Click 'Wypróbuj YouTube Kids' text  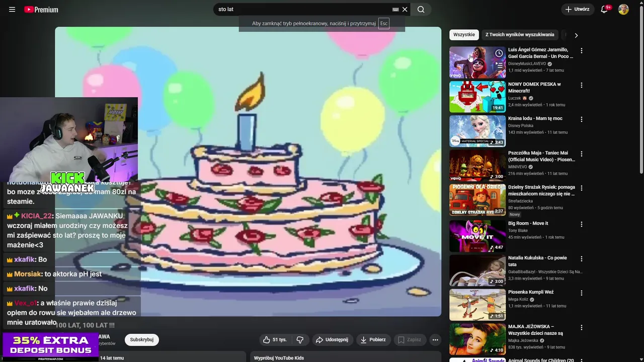pos(279,358)
